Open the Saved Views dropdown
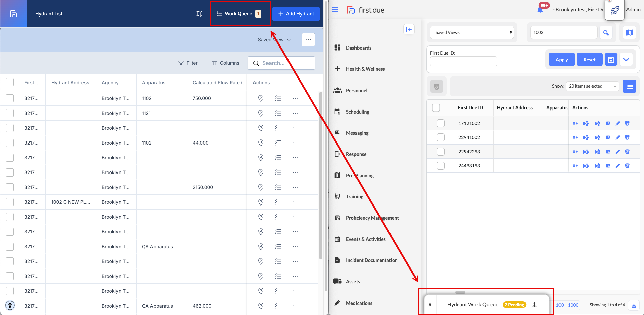This screenshot has width=644, height=315. (472, 33)
